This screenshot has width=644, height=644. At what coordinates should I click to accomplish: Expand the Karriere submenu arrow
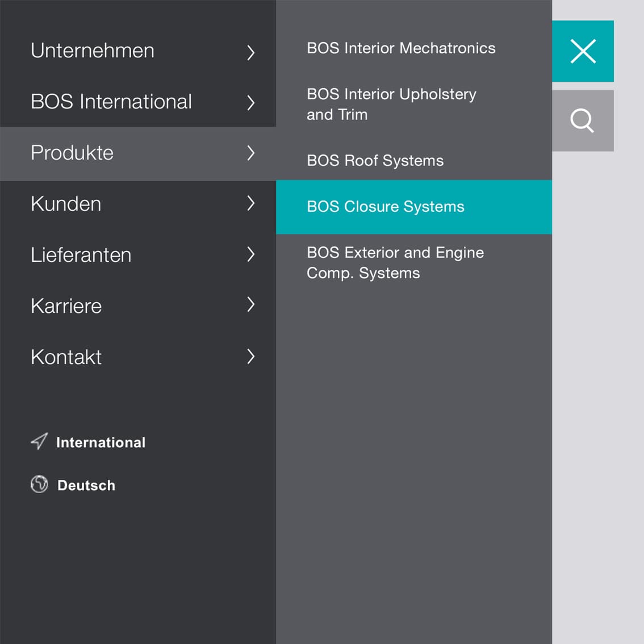[x=250, y=304]
